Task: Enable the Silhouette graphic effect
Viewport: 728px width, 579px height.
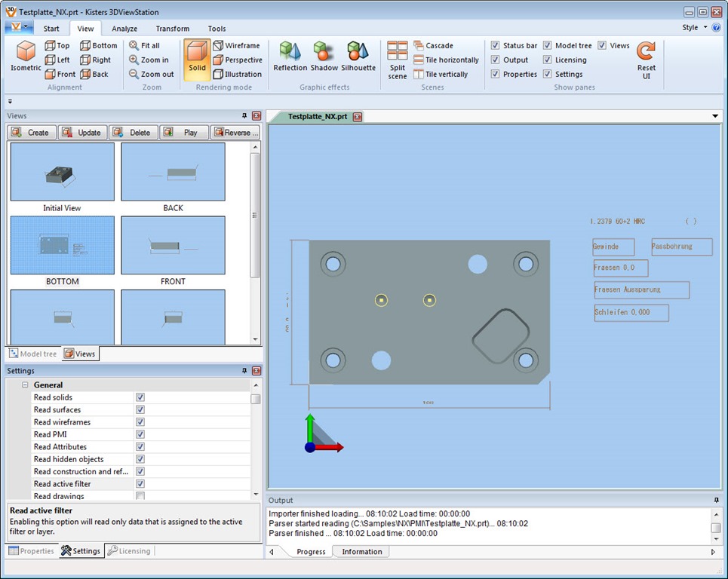Action: [358, 56]
